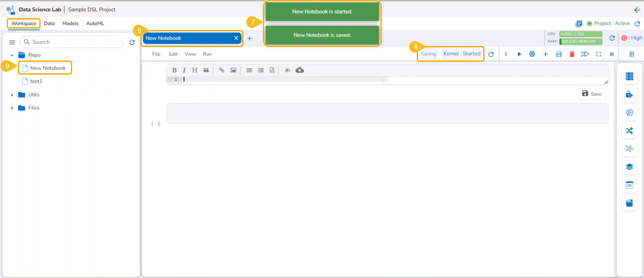
Task: Click the CPU usage bar
Action: tap(581, 34)
